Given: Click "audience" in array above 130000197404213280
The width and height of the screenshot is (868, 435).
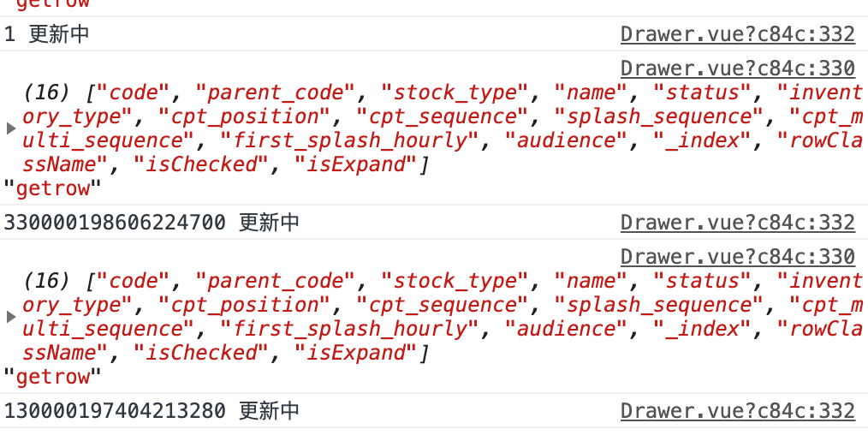Looking at the screenshot, I should point(567,329).
